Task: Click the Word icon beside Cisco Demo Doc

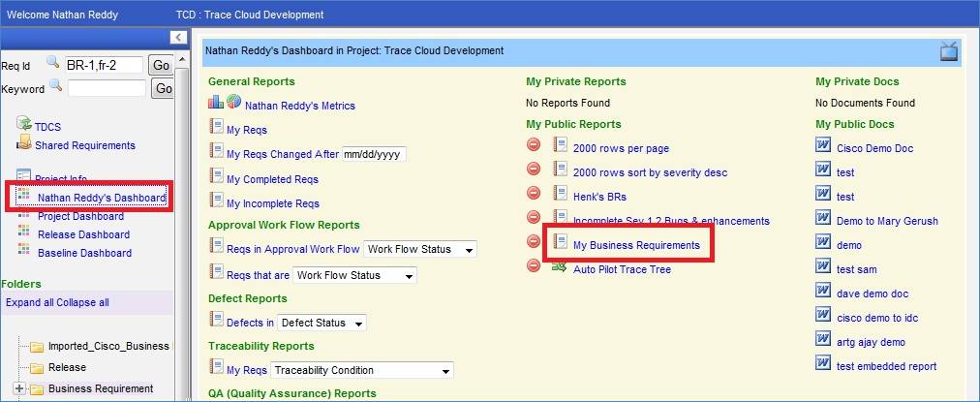Action: click(x=824, y=145)
